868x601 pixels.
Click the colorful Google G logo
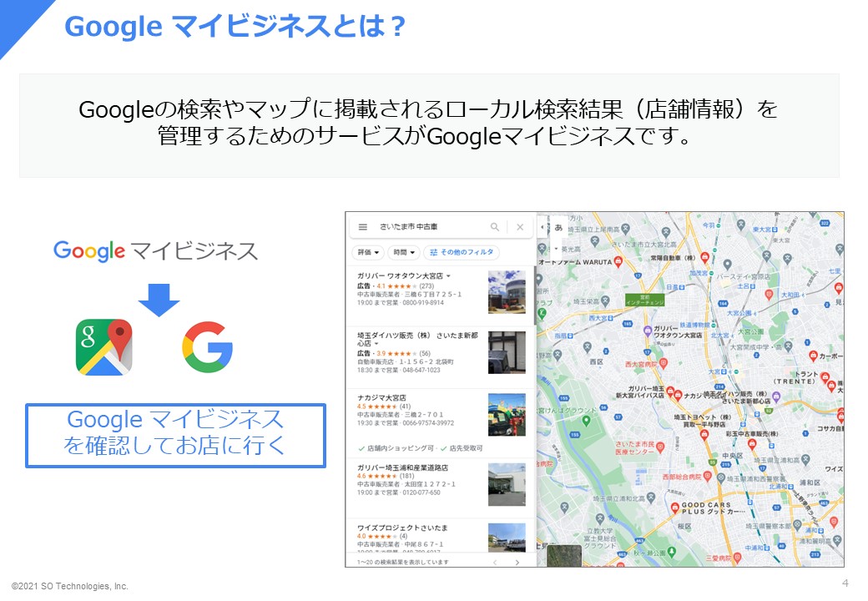[x=208, y=347]
